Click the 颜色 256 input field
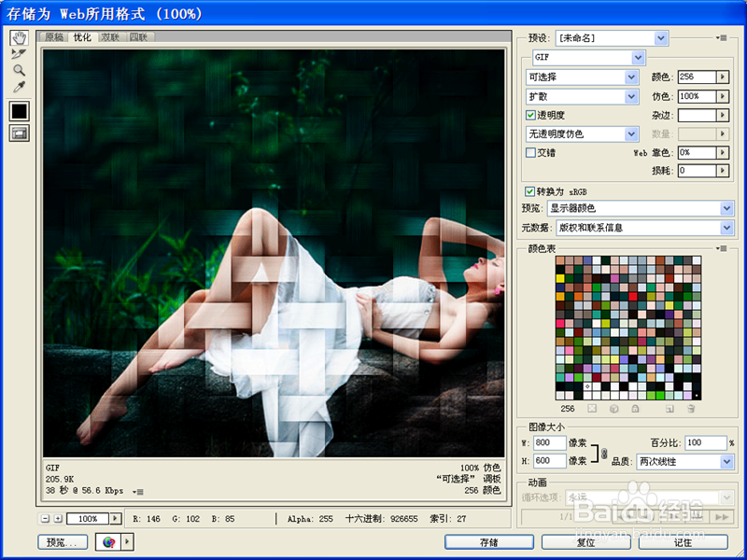Image resolution: width=747 pixels, height=560 pixels. [x=697, y=77]
